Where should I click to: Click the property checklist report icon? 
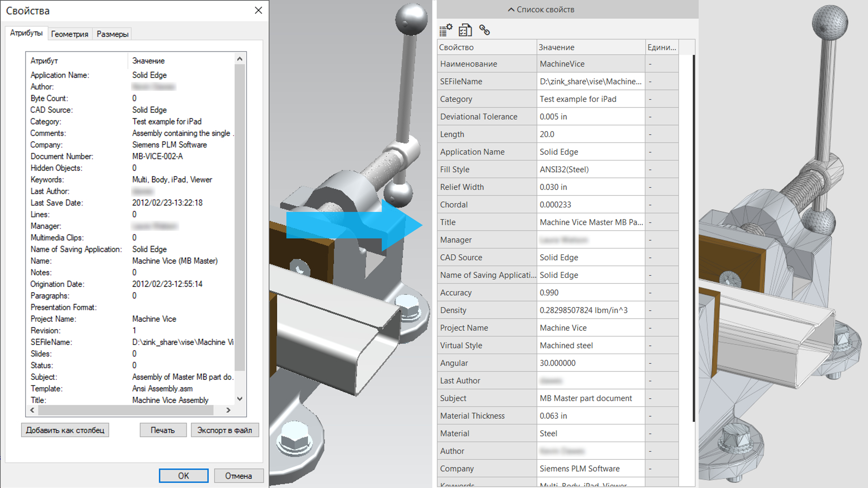465,30
